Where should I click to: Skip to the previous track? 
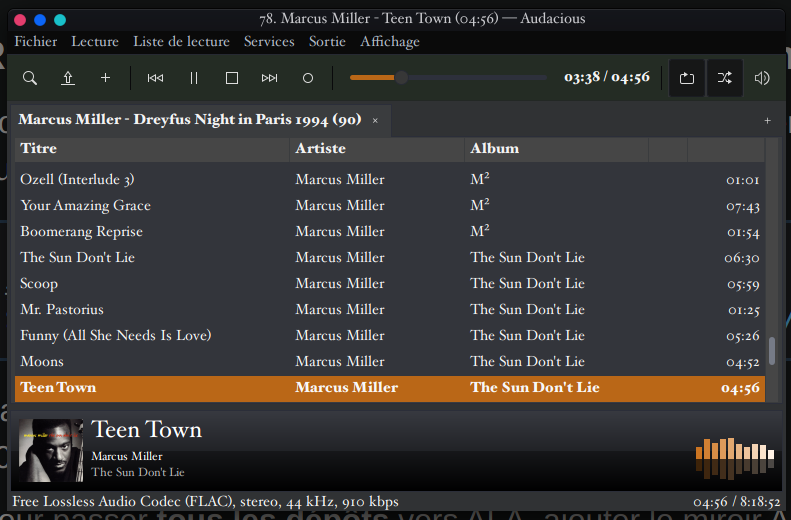(x=155, y=78)
